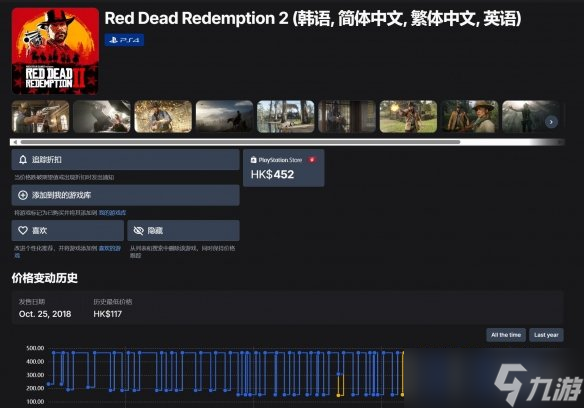Open the HK$452 PlayStation Store offer
The width and height of the screenshot is (584, 408).
[283, 168]
